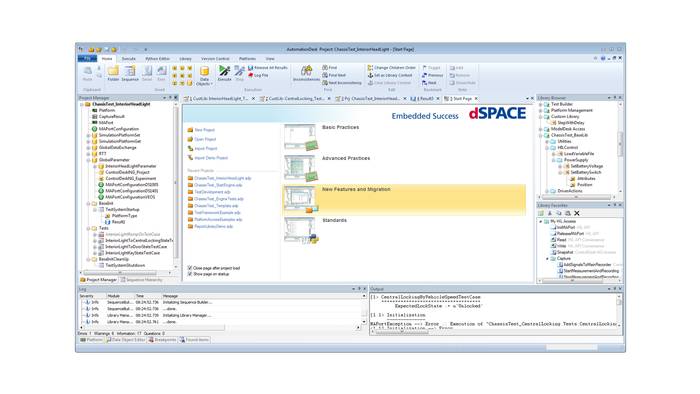Click Project Manager horizontal scrollbar
Screen dimensions: 700x394
coord(125,273)
